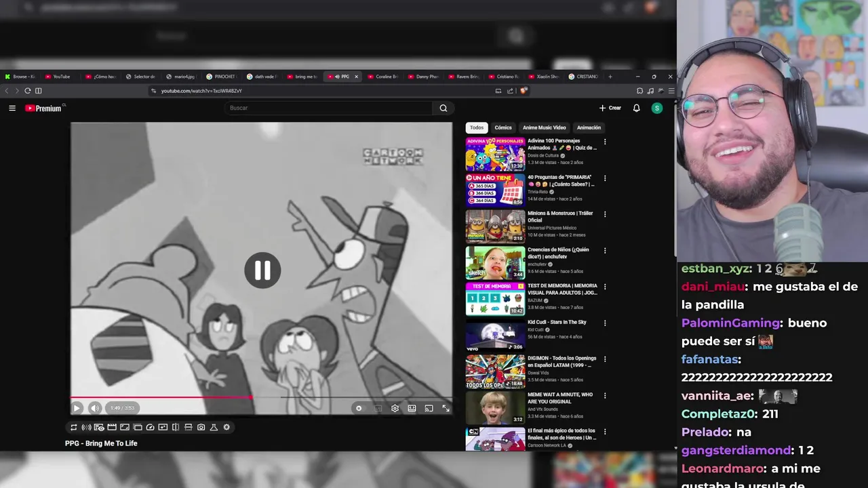Open options menu for Kid Cudi video
Screen dimensions: 868x488
coord(605,323)
